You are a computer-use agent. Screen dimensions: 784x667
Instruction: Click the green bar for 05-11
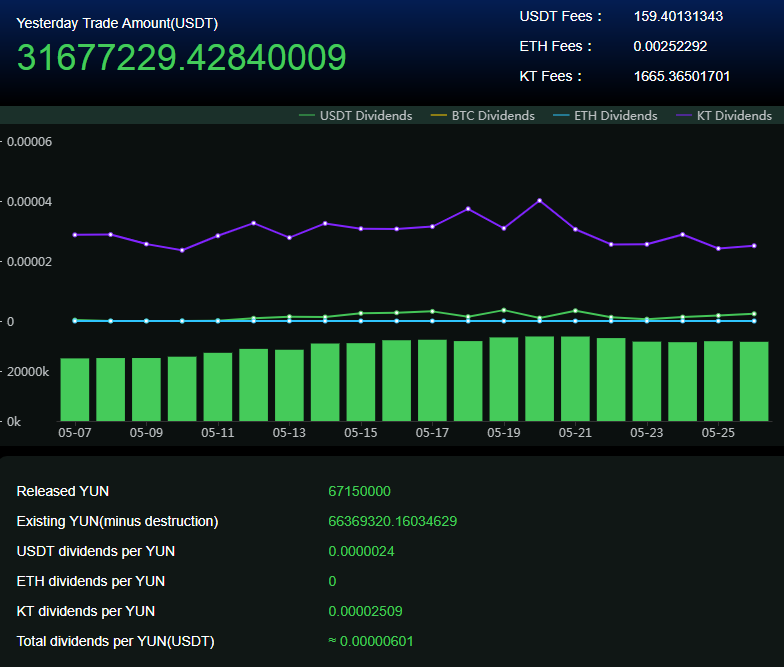218,387
